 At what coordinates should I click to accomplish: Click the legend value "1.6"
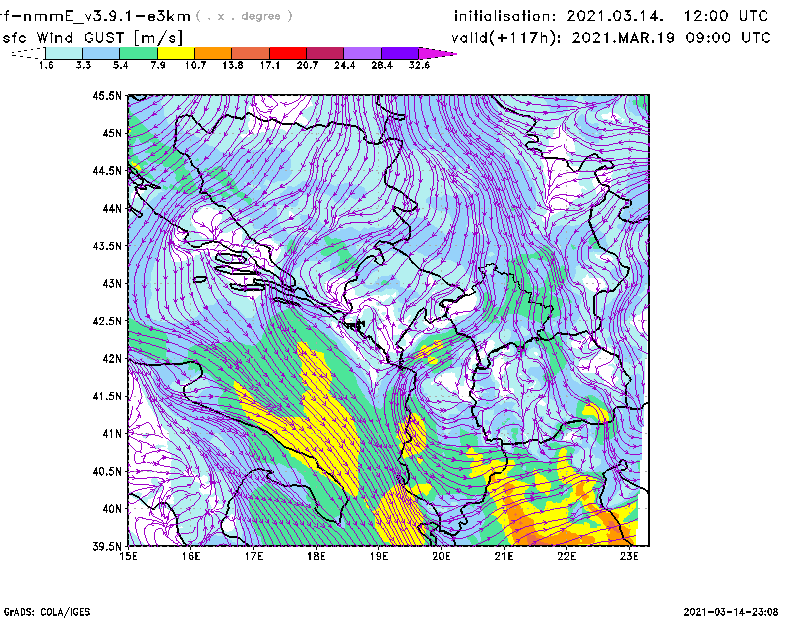[46, 65]
